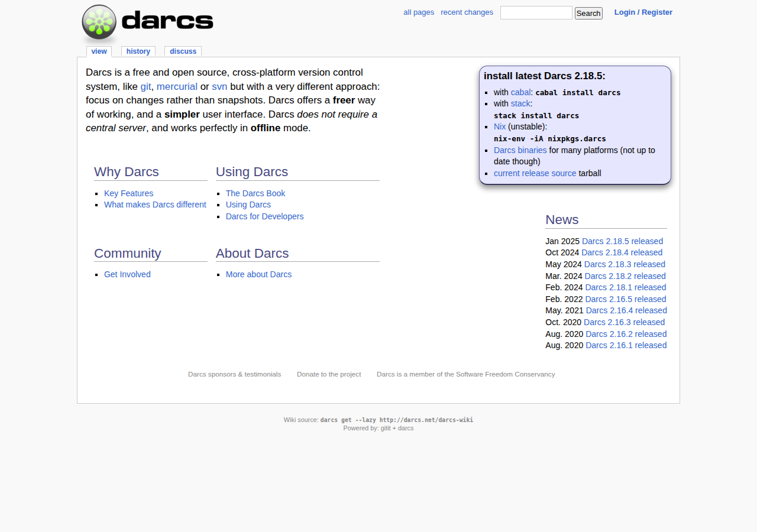Open Key Features page
The height and width of the screenshot is (532, 757).
tap(128, 193)
